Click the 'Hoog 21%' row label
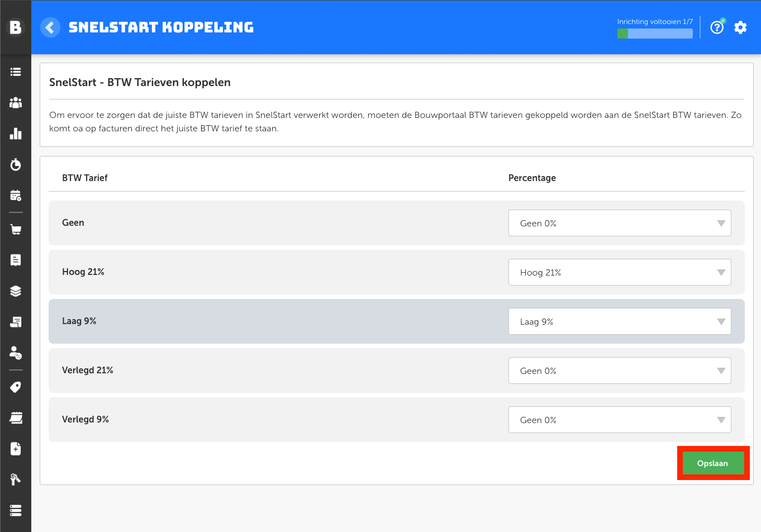 [x=83, y=272]
